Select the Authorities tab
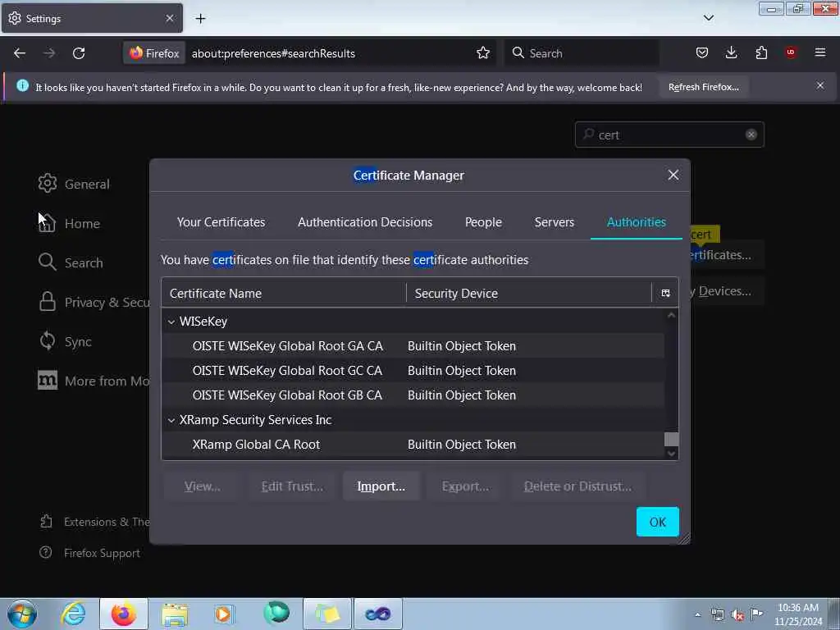 point(636,221)
